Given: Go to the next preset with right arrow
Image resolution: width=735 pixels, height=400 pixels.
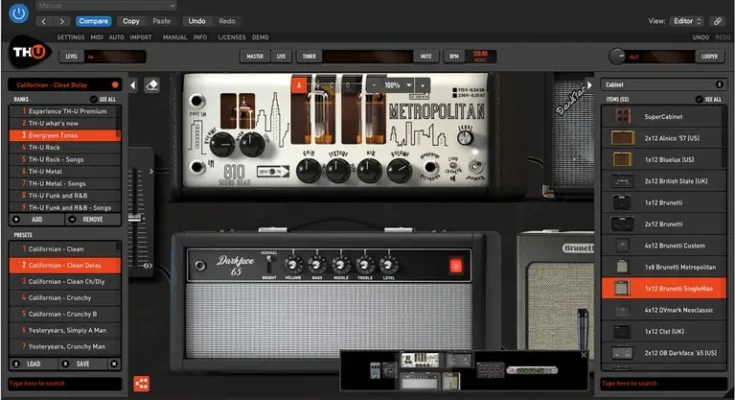Looking at the screenshot, I should (60, 20).
